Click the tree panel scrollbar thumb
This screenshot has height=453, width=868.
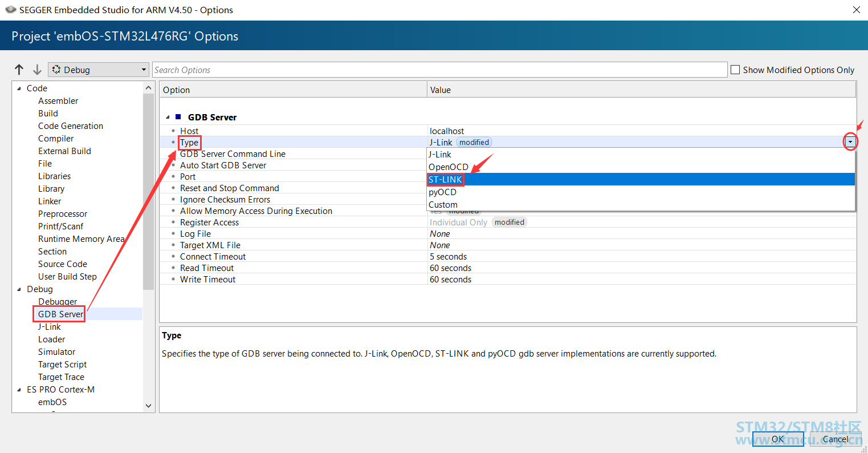149,192
